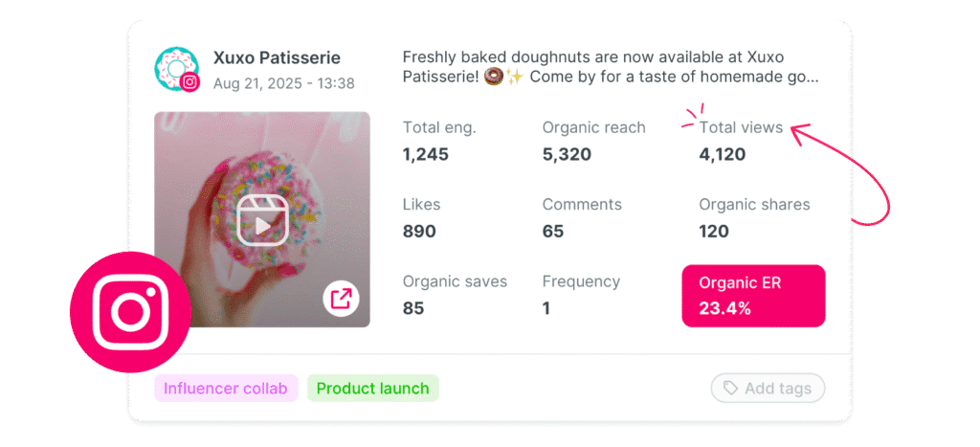Click the Total eng. value 1,245
Viewport: 980px width, 447px height.
point(426,154)
